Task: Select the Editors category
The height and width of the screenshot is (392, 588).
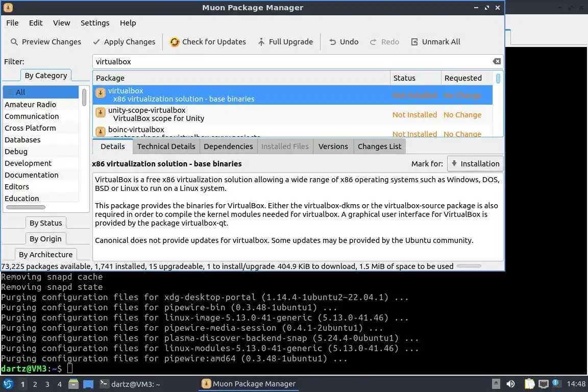Action: [x=41, y=186]
